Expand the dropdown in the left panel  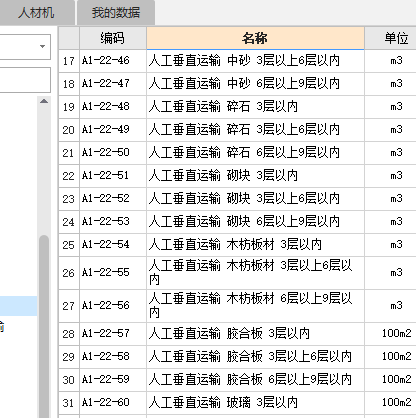(42, 46)
